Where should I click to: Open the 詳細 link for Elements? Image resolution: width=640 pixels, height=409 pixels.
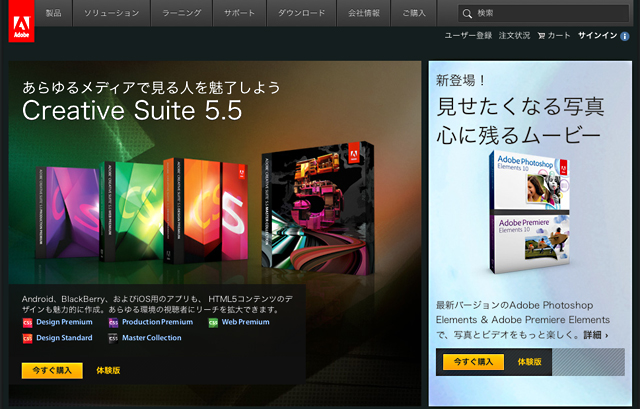[x=596, y=335]
